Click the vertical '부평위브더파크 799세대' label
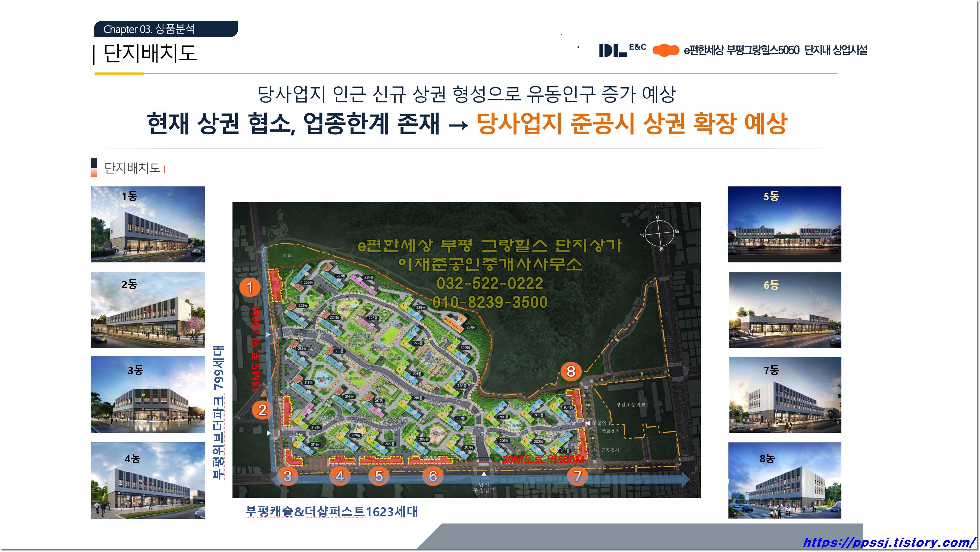 click(219, 413)
